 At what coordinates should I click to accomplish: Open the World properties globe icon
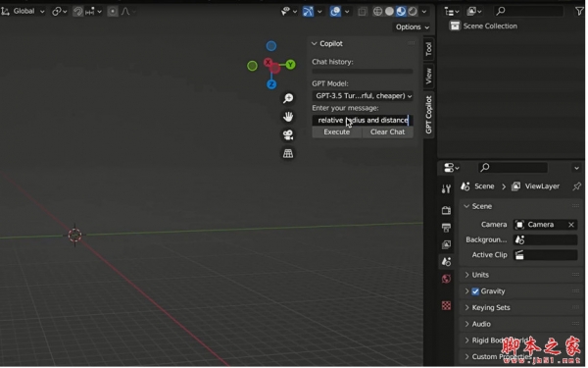coord(447,280)
